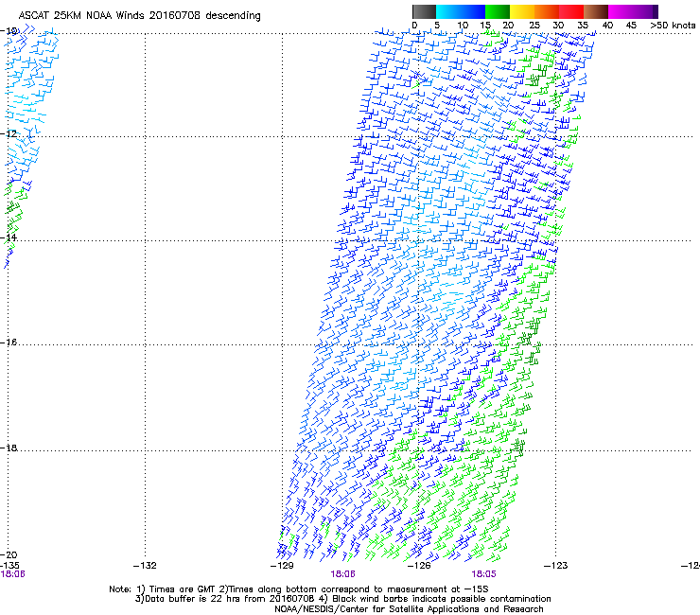Click the 'NOAA/NESDIS/Center for Satellite Applications and Research' credit

click(x=409, y=609)
